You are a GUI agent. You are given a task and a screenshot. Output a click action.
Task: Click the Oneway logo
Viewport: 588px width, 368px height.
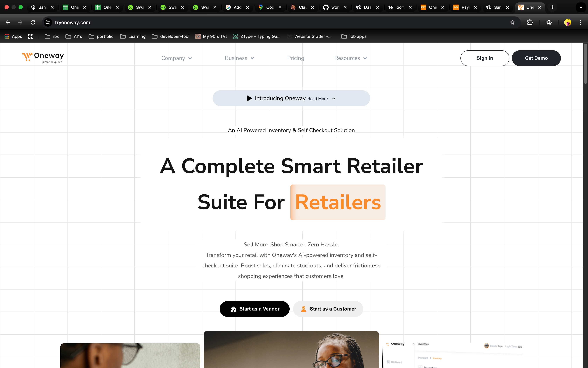click(x=43, y=58)
